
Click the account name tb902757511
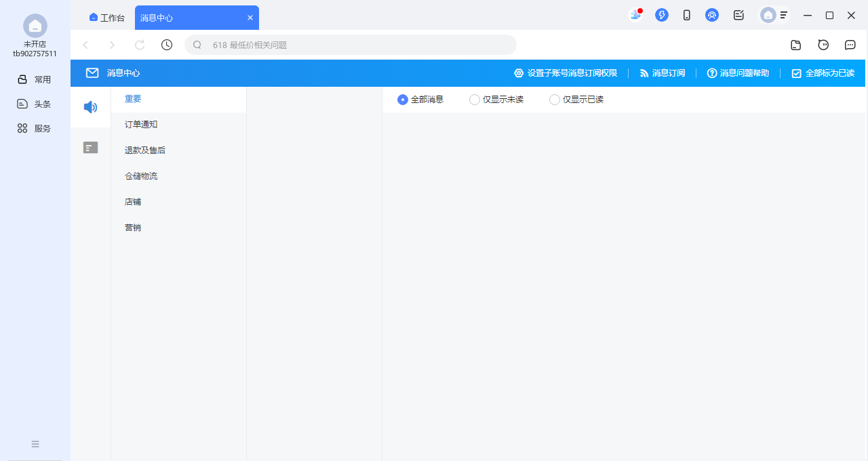[x=35, y=54]
